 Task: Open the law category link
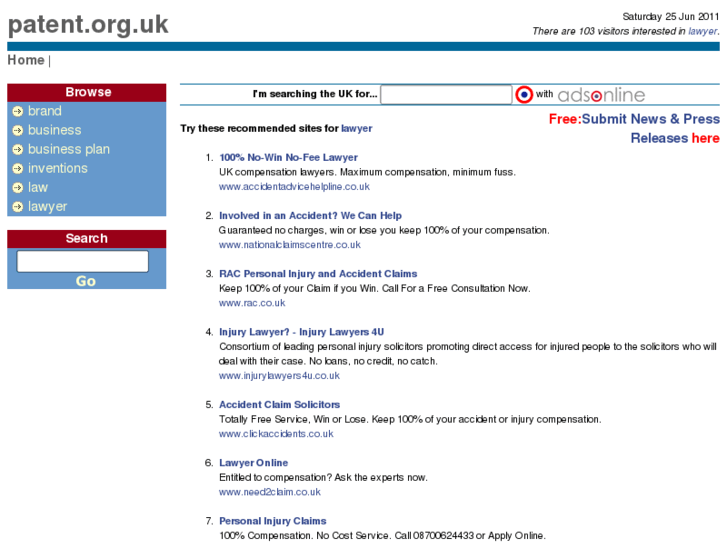click(x=38, y=187)
